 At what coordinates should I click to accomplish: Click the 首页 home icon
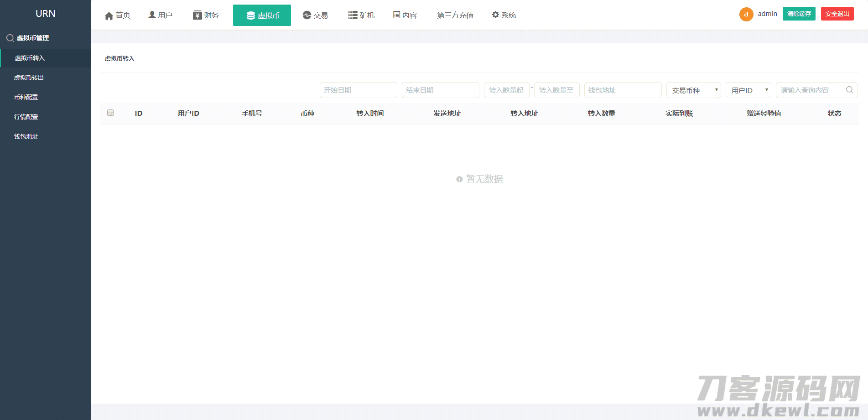pyautogui.click(x=109, y=15)
